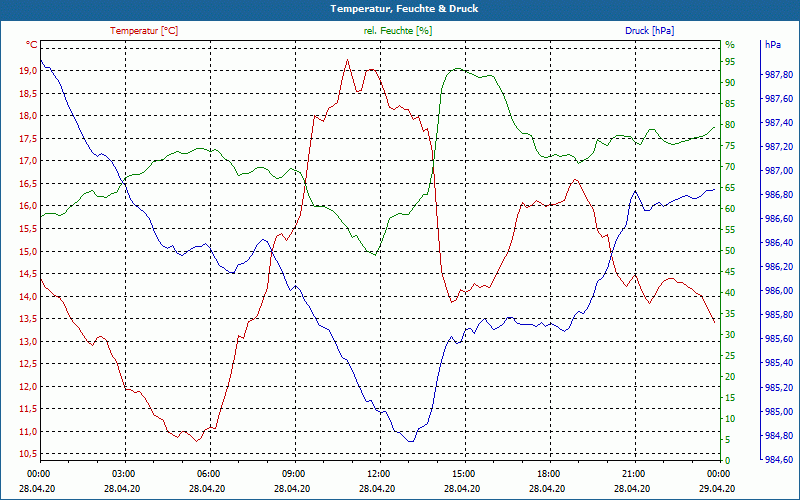Click the "985,40" pressure axis label
800x500 pixels.
779,363
